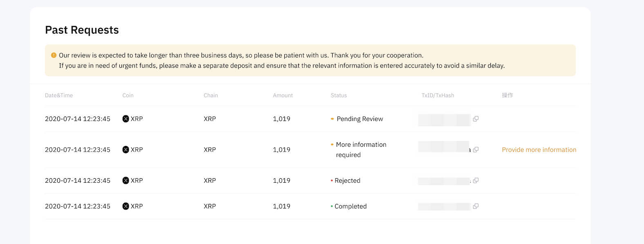644x244 pixels.
Task: Click the Rejected status label
Action: [347, 181]
